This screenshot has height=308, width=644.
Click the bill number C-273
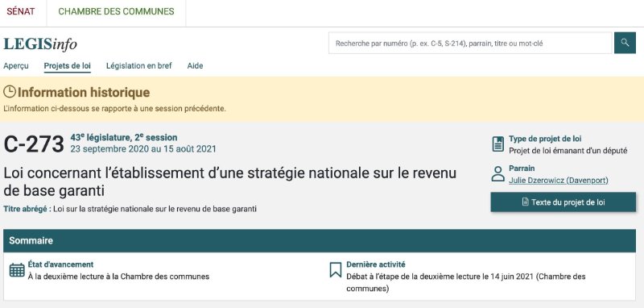tap(34, 144)
